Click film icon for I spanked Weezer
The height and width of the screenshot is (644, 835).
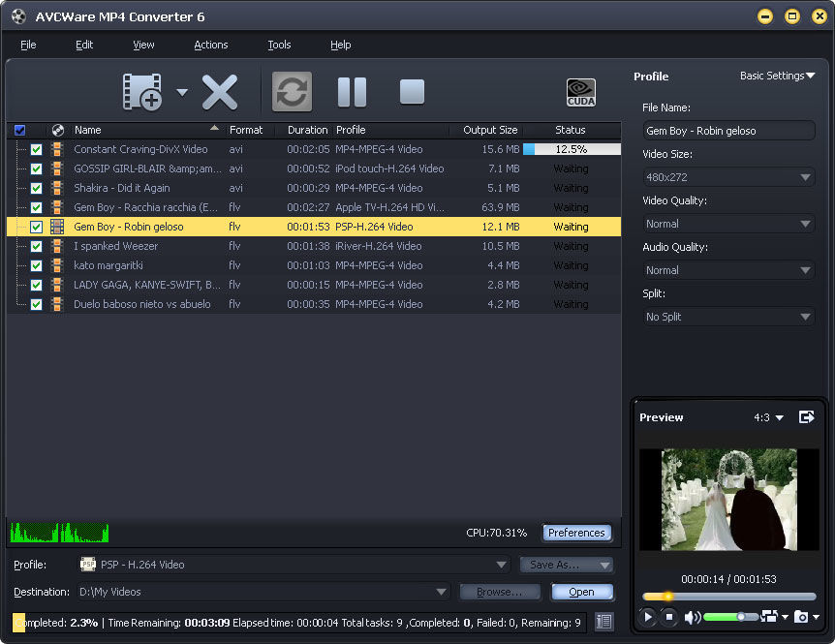pyautogui.click(x=57, y=246)
